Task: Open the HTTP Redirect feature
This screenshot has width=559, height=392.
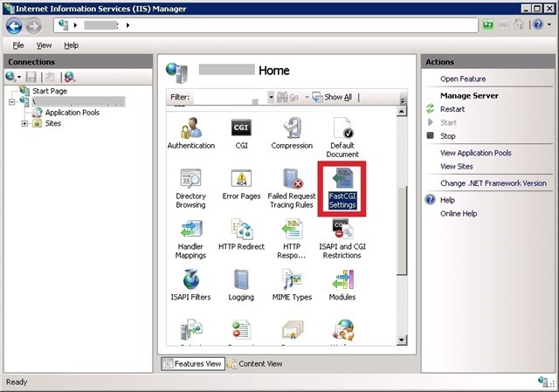Action: (x=241, y=235)
